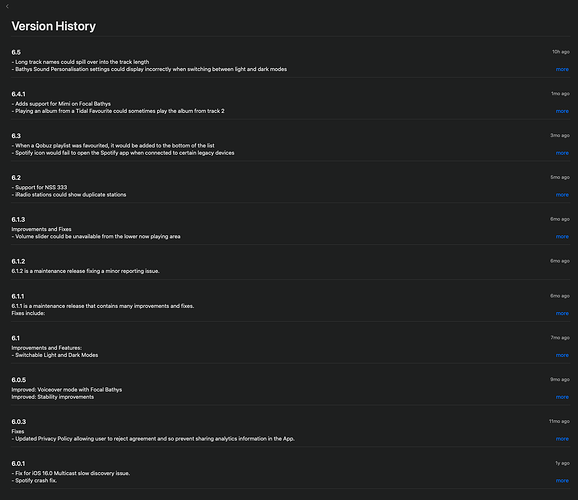Click the 6.0.1 version heading
The width and height of the screenshot is (578, 500).
coord(18,463)
